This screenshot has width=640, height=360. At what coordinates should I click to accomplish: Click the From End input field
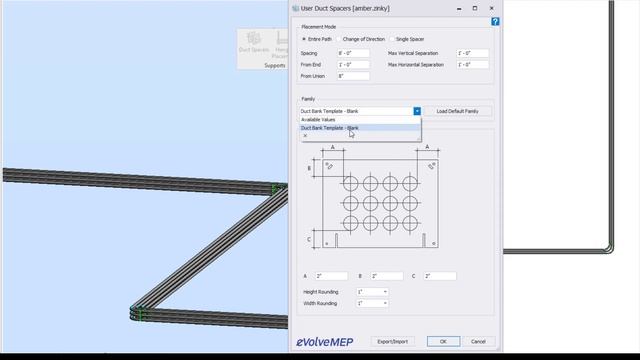353,64
